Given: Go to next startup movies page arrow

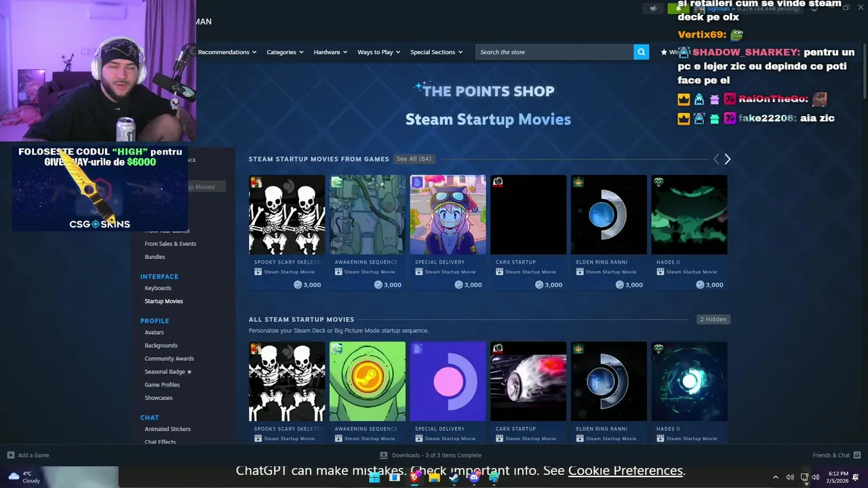Looking at the screenshot, I should 727,159.
